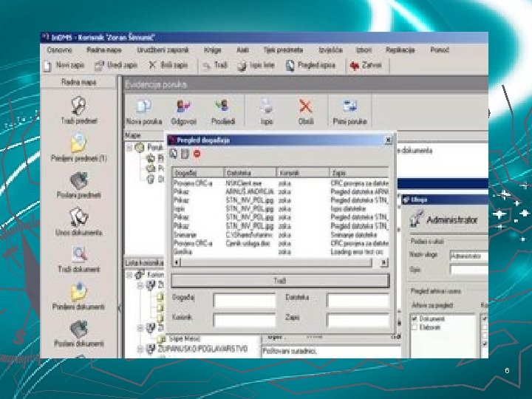Click the Datoteka filter input field

pos(358,301)
